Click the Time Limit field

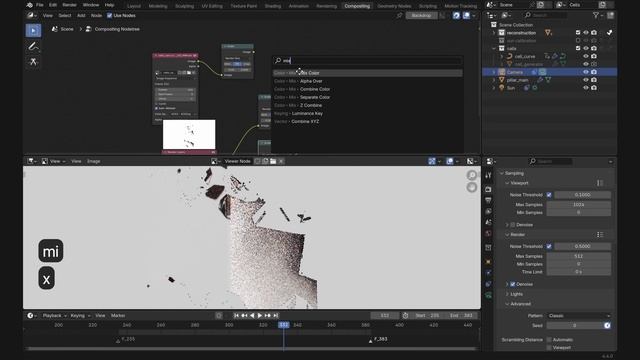tap(579, 272)
